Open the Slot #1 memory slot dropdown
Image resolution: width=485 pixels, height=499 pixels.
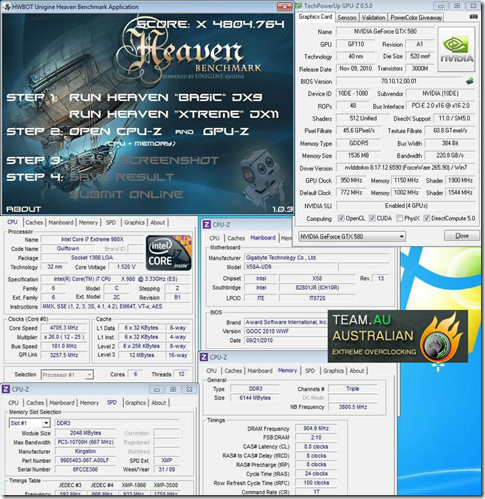[x=29, y=423]
